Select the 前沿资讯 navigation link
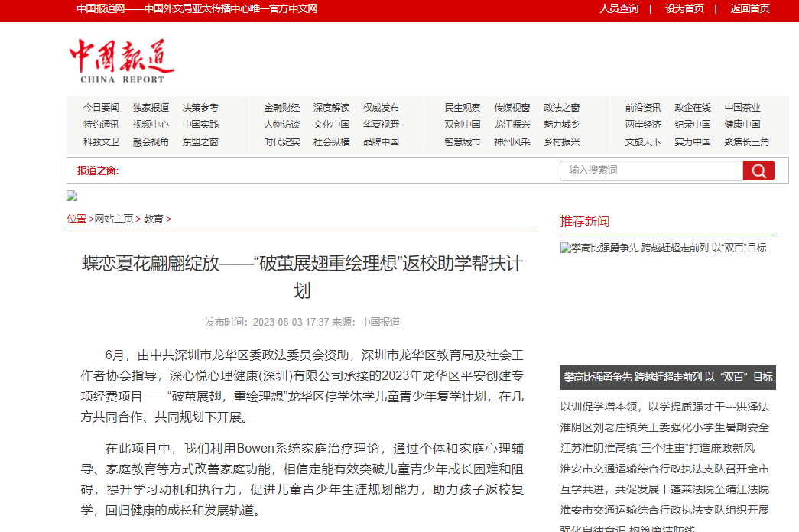The height and width of the screenshot is (532, 799). click(643, 108)
